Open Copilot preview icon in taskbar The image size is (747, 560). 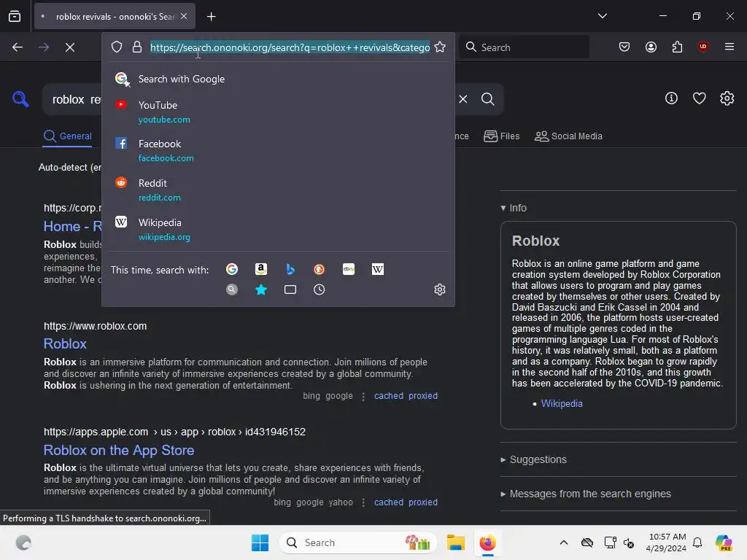724,542
